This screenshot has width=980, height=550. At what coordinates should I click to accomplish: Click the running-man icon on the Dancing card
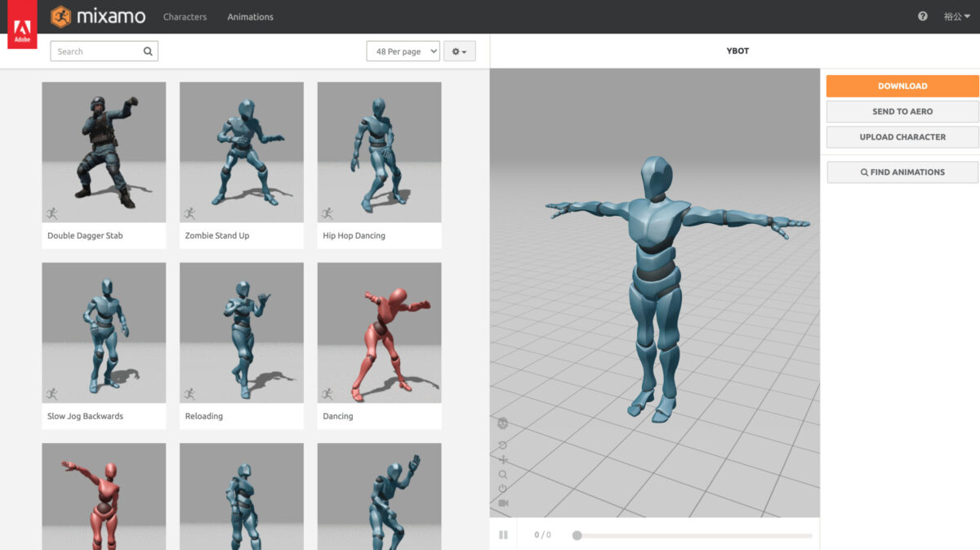point(327,394)
